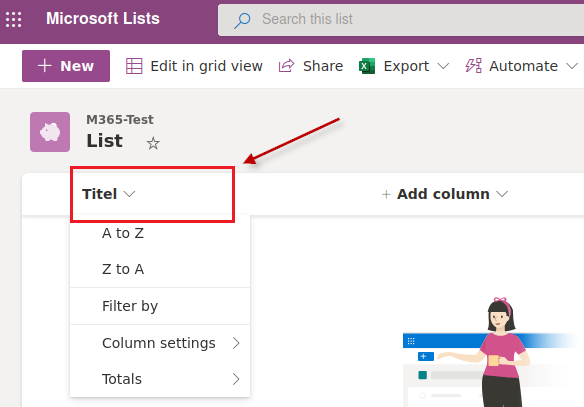
Task: Expand the Export dropdown chevron
Action: (x=443, y=66)
